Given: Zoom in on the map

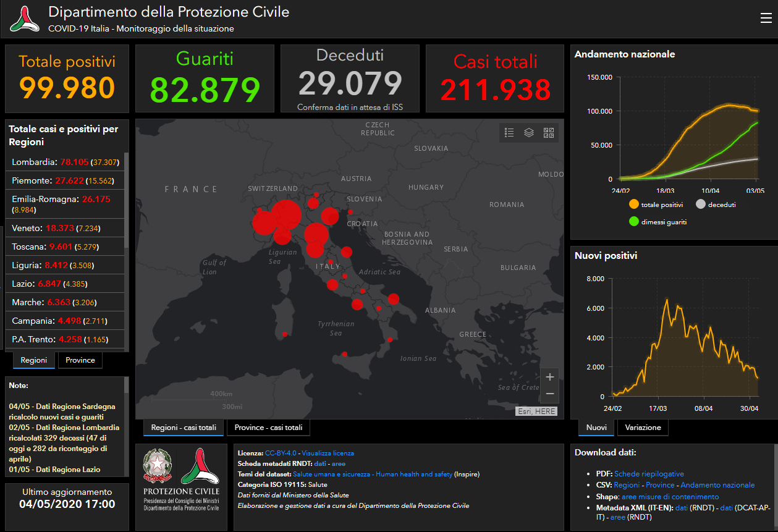Looking at the screenshot, I should click(x=549, y=377).
